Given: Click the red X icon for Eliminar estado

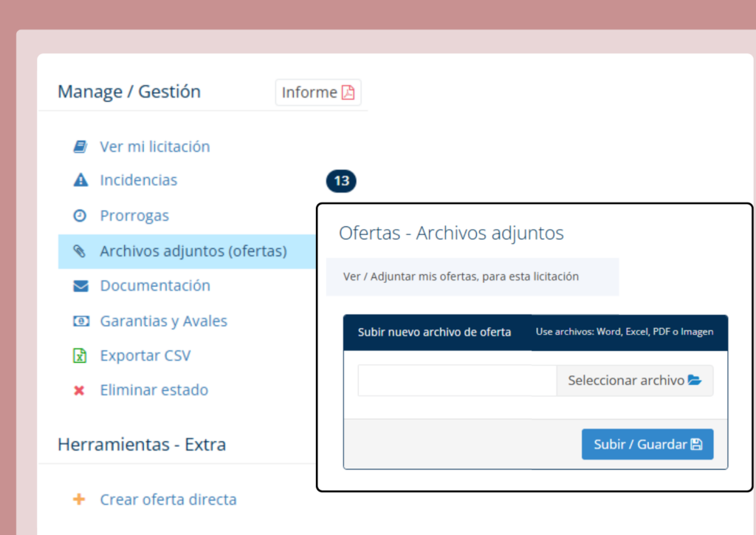Looking at the screenshot, I should [80, 390].
